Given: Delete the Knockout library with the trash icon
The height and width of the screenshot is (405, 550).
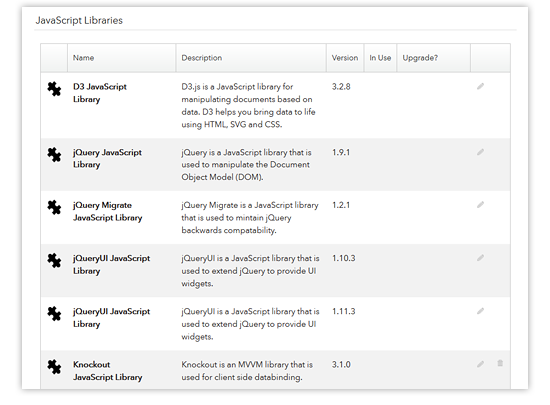Looking at the screenshot, I should pyautogui.click(x=500, y=363).
